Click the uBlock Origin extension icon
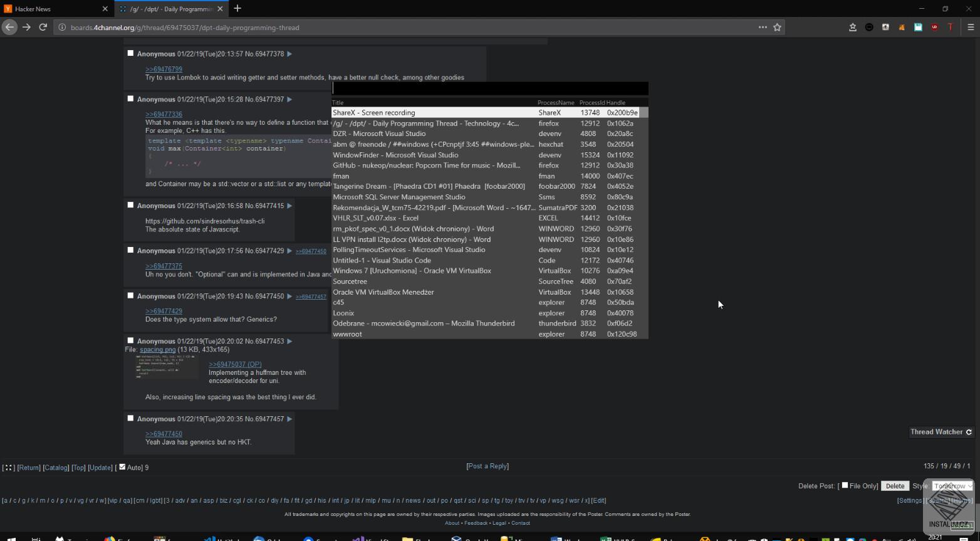The width and height of the screenshot is (980, 541). (x=934, y=28)
